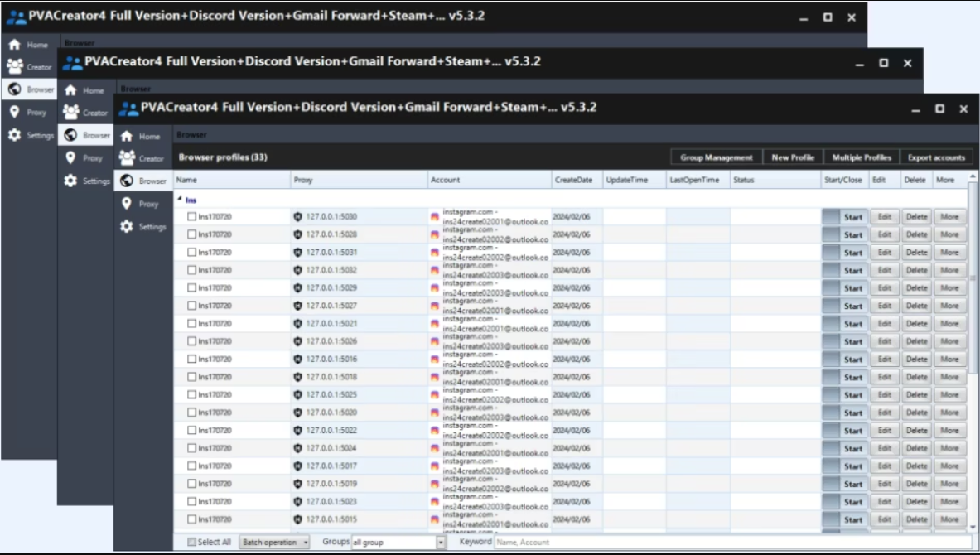Open Settings in the middle window sidebar

(x=85, y=181)
